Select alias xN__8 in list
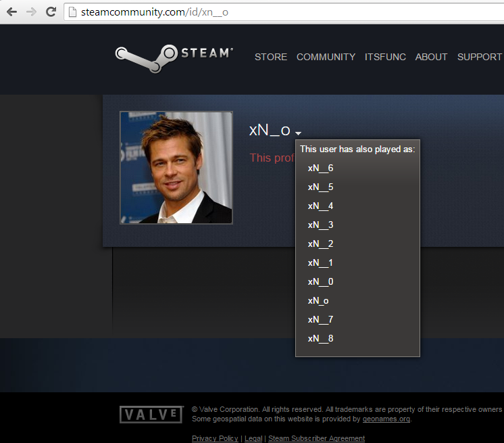The image size is (504, 443). [320, 339]
